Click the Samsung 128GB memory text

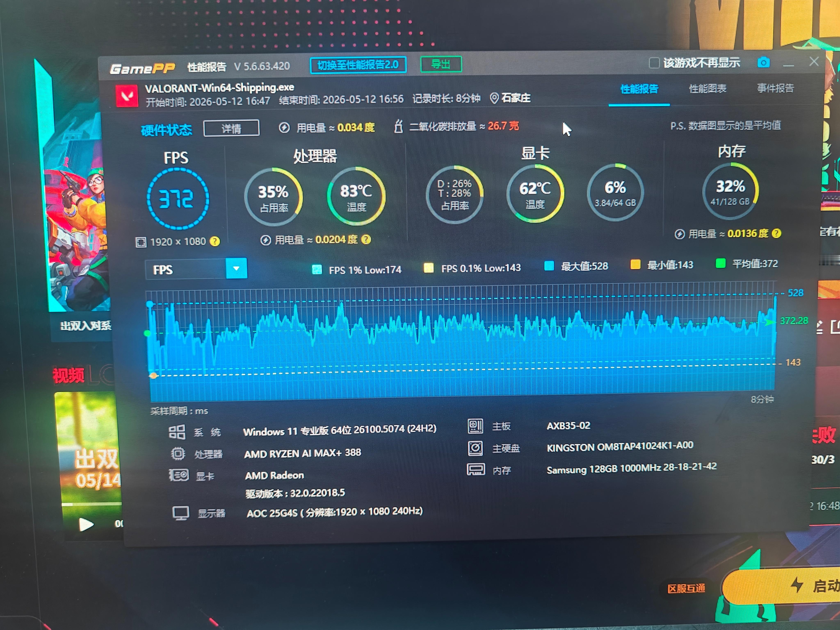pyautogui.click(x=631, y=468)
